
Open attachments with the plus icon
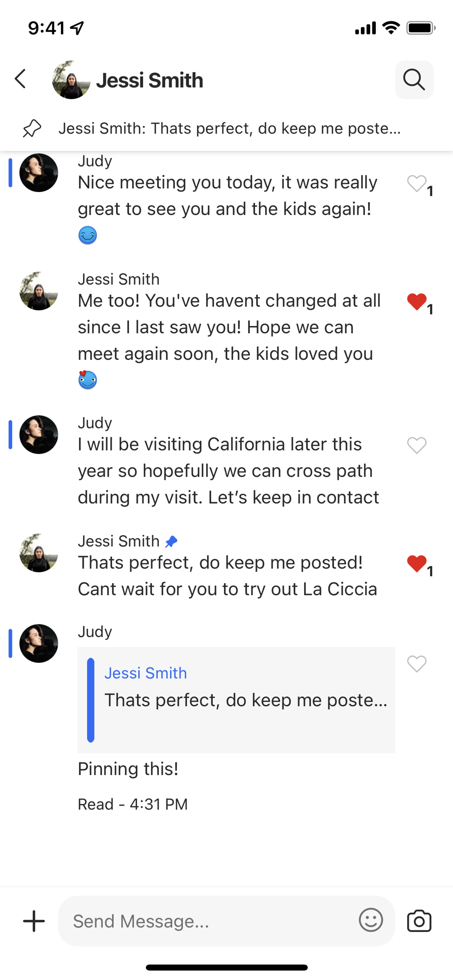coord(34,921)
